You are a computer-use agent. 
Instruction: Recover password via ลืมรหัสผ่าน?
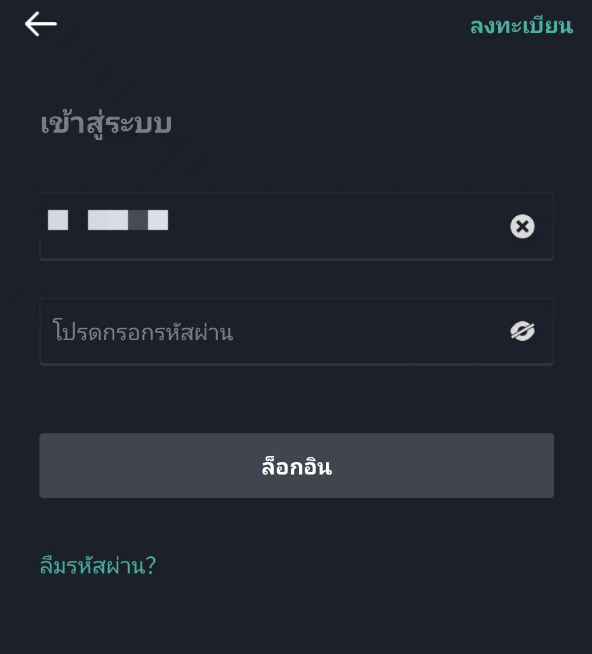click(98, 566)
